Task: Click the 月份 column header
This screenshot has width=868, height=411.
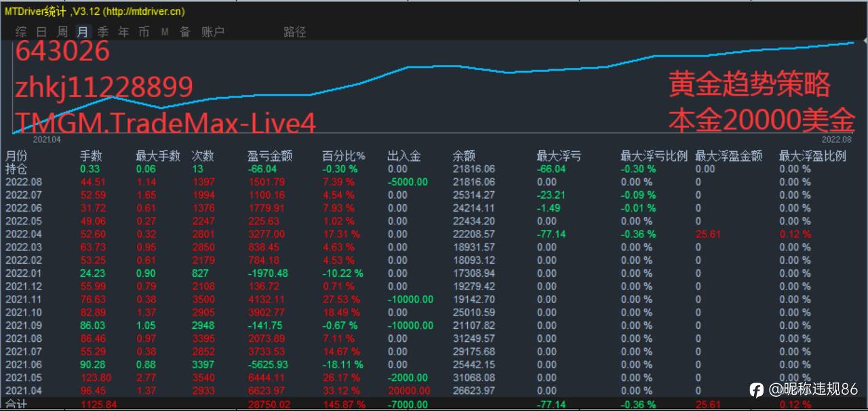Action: point(17,156)
